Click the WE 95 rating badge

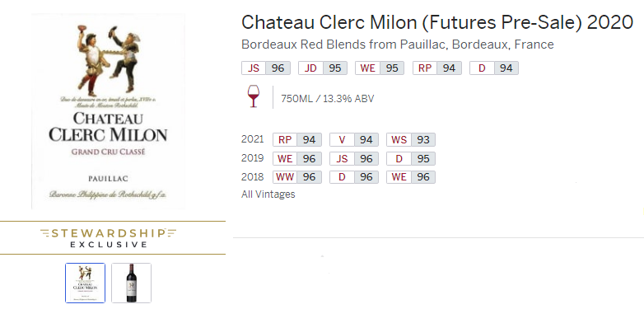(x=380, y=68)
